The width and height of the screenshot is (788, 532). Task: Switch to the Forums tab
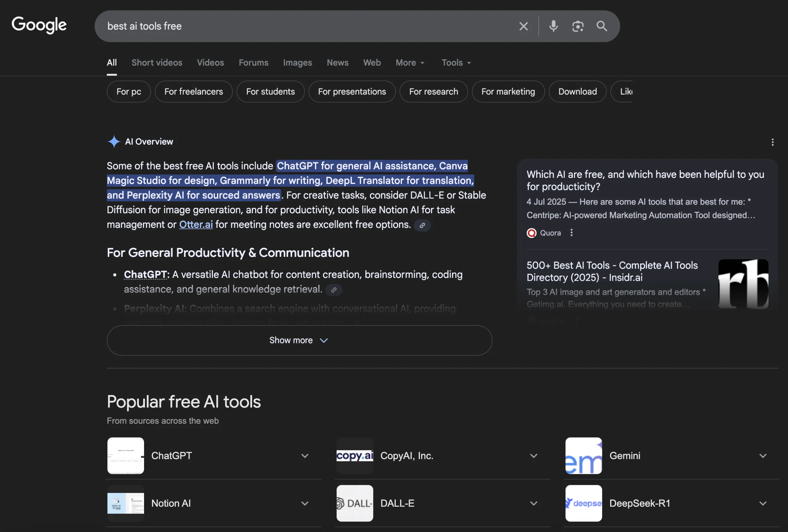click(x=253, y=63)
